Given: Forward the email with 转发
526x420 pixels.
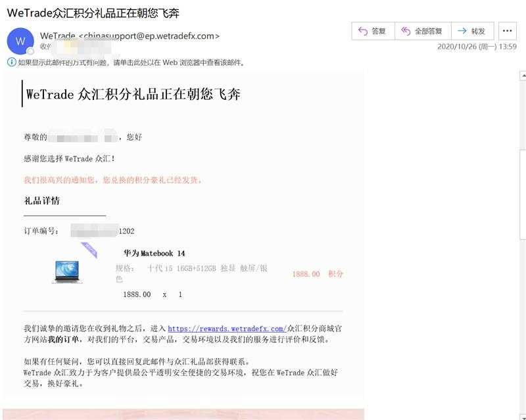Looking at the screenshot, I should tap(472, 31).
